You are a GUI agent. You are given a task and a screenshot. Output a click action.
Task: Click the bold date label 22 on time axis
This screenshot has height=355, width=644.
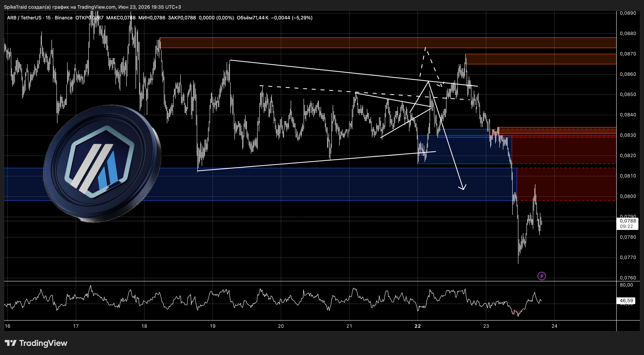tap(418, 326)
